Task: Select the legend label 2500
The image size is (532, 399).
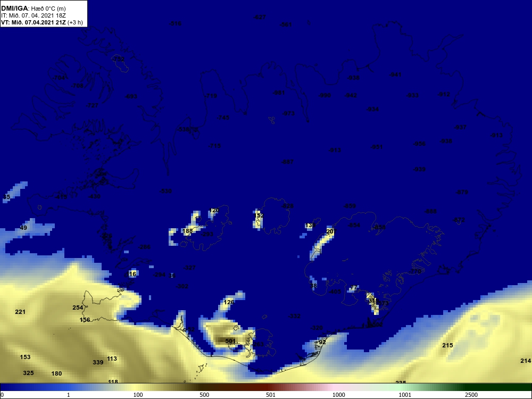Action: point(471,395)
